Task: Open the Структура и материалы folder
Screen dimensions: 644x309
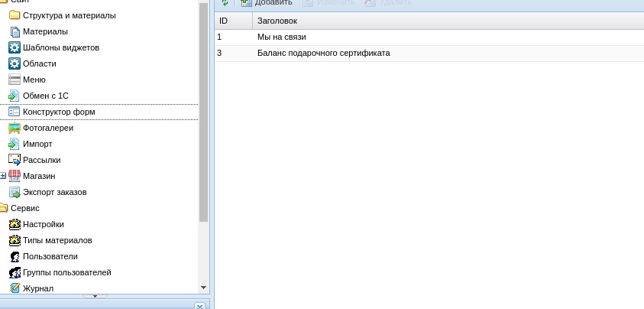Action: tap(69, 15)
